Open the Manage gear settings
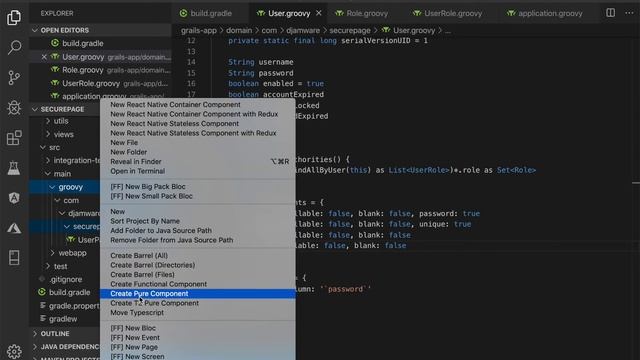 tap(14, 351)
